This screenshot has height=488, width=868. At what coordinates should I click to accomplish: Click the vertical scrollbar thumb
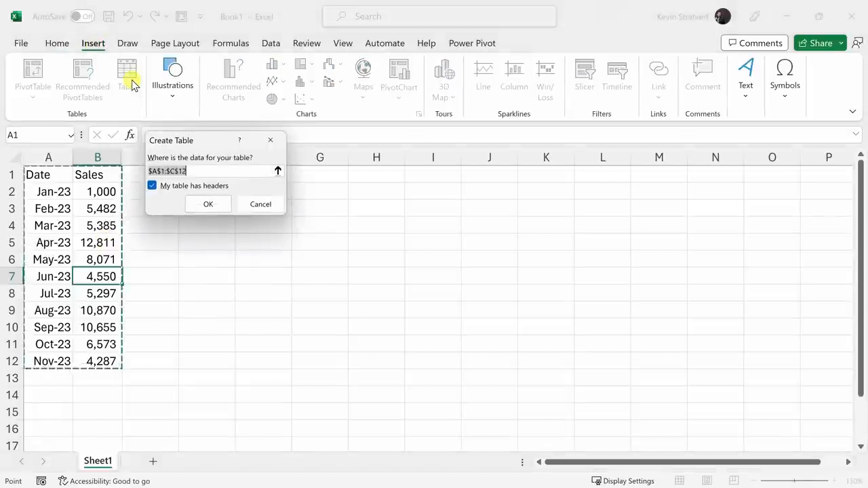(x=861, y=278)
